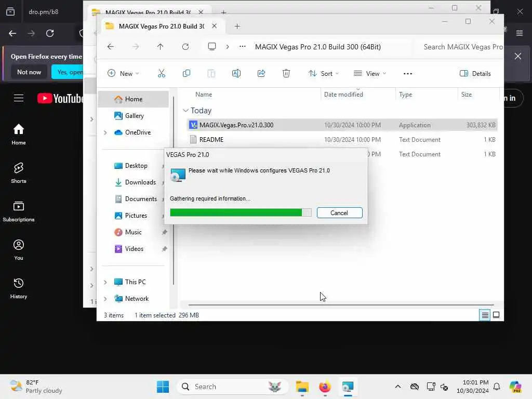Screen dimensions: 532x399
Task: Switch to details list view in status bar
Action: point(485,315)
